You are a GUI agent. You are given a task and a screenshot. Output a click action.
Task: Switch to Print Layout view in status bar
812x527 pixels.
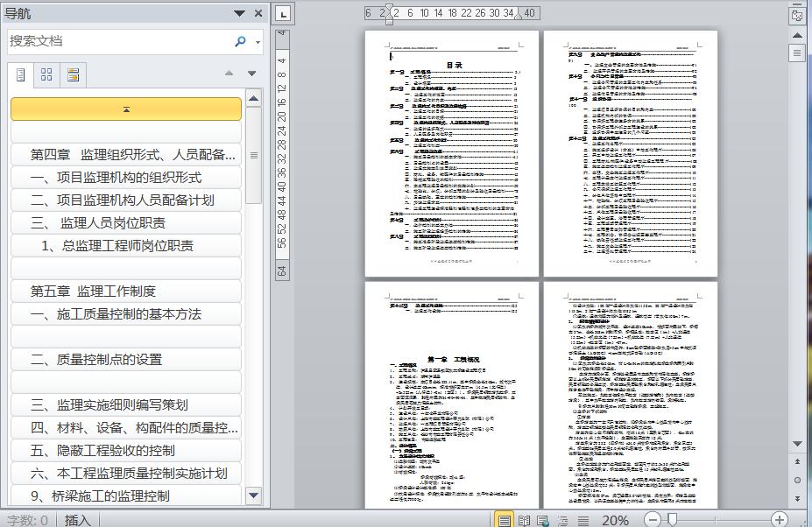tap(504, 520)
